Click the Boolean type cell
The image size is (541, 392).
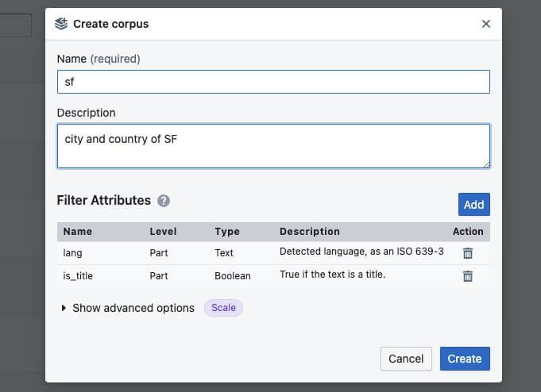tap(233, 276)
